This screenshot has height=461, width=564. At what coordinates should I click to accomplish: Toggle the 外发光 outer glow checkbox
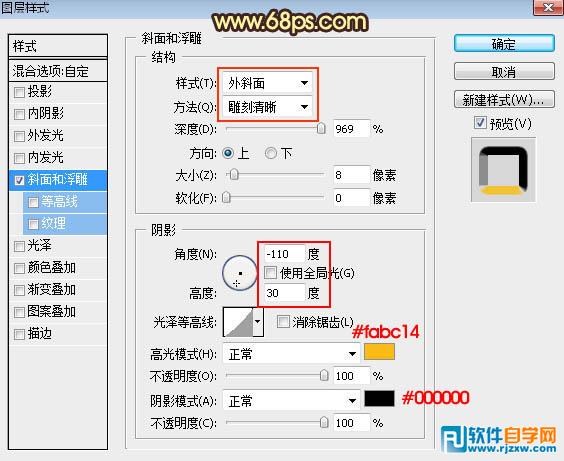[x=19, y=136]
